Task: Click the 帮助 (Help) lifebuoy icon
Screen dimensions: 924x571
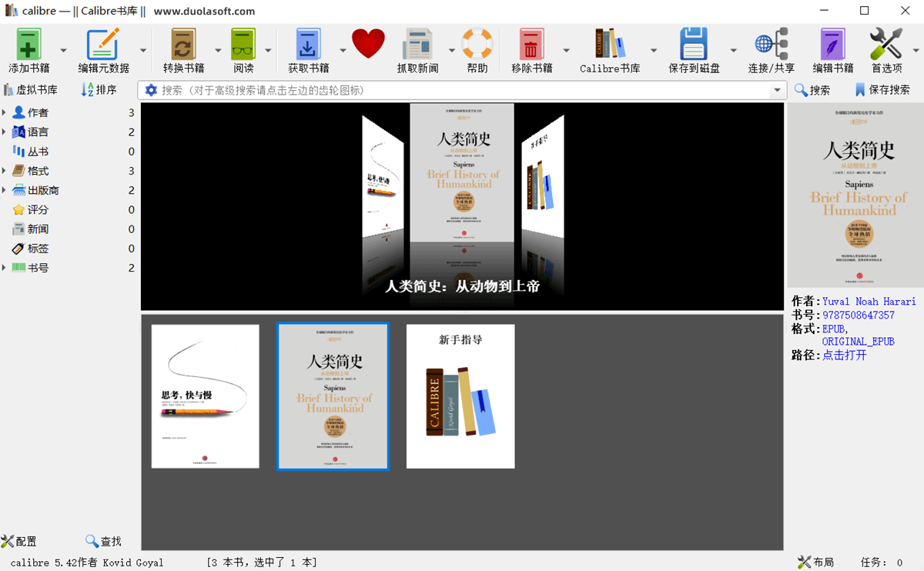Action: (x=477, y=45)
